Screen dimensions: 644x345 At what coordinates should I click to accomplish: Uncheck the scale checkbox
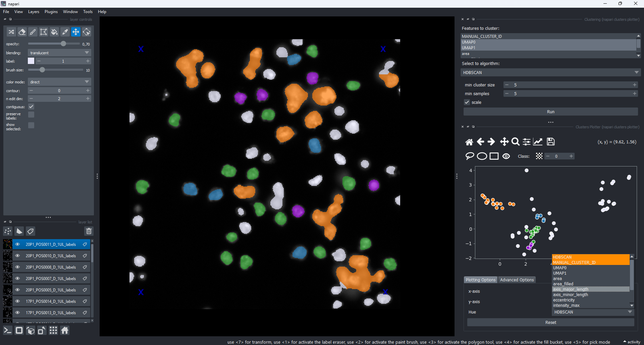coord(467,102)
